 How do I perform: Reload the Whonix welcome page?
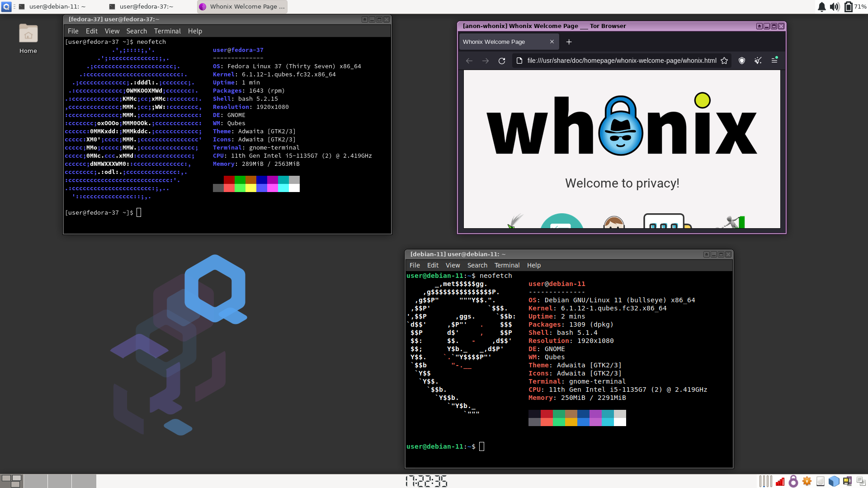coord(502,61)
